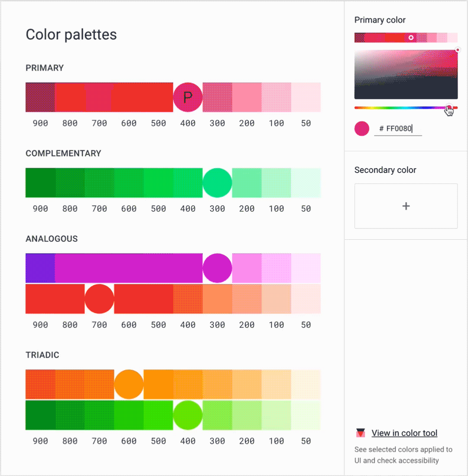The image size is (468, 476).
Task: Click the color tool icon beside the link
Action: click(x=360, y=433)
